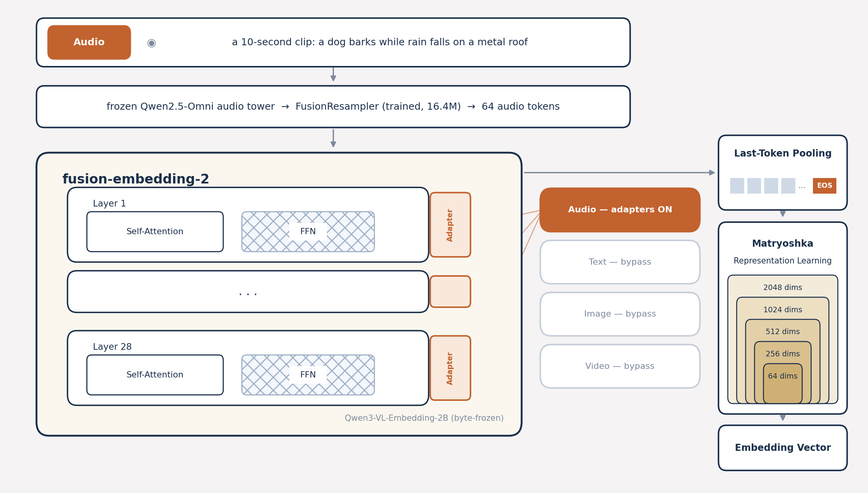
Task: Click the first gray token square
Action: pos(737,186)
